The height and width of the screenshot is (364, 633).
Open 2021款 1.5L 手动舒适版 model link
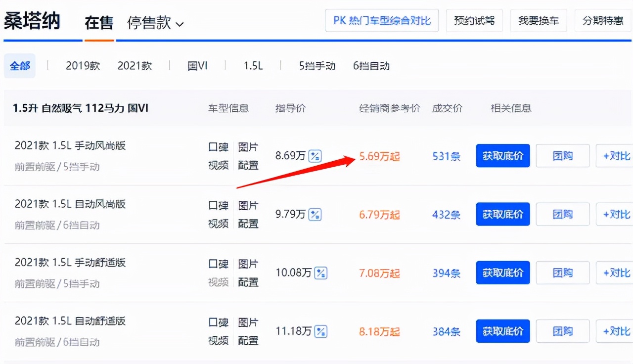coord(70,262)
